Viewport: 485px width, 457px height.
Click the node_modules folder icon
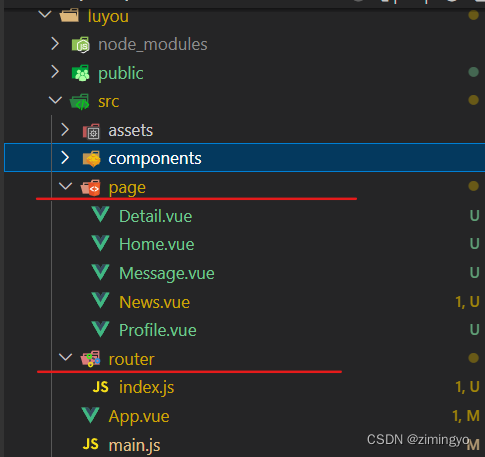81,45
